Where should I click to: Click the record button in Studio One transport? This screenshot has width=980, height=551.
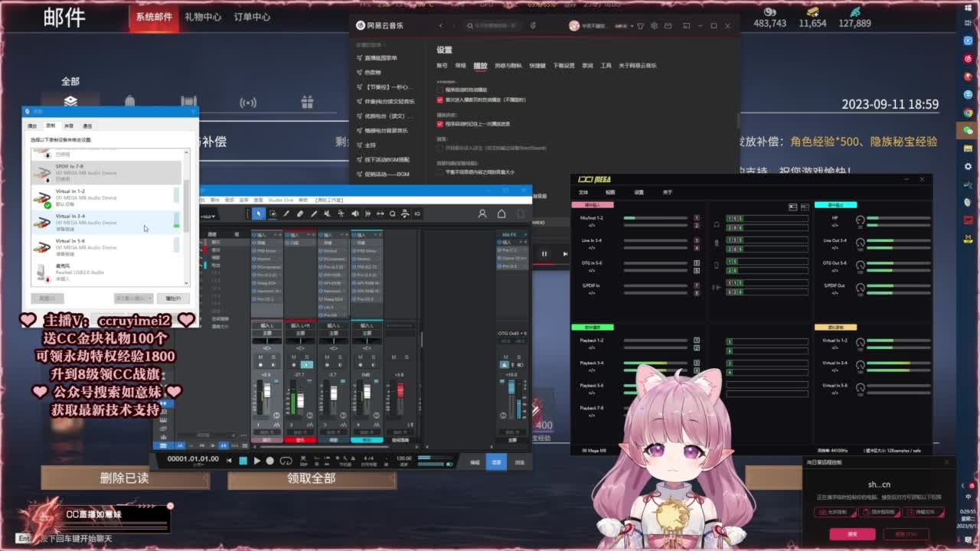[x=269, y=461]
